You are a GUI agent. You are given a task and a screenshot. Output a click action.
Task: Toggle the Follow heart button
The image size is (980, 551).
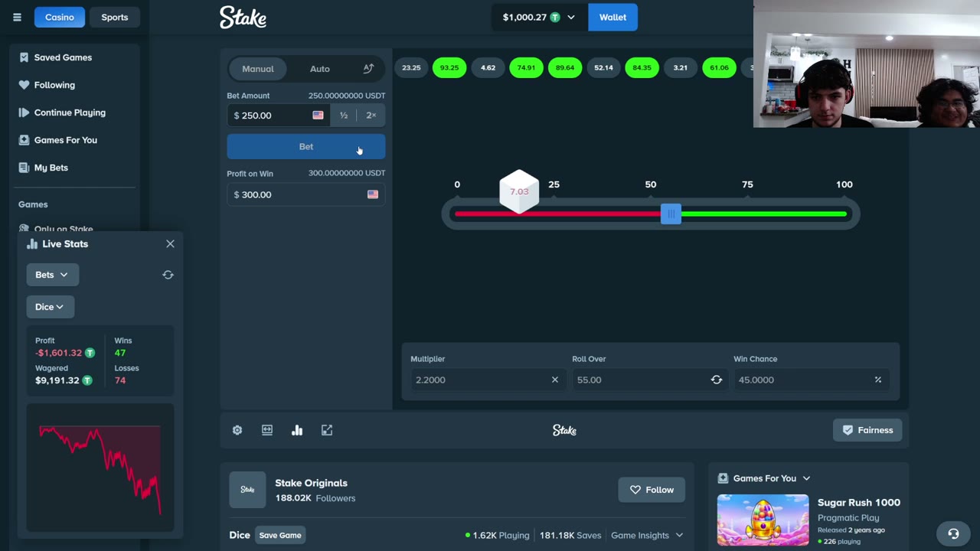652,490
